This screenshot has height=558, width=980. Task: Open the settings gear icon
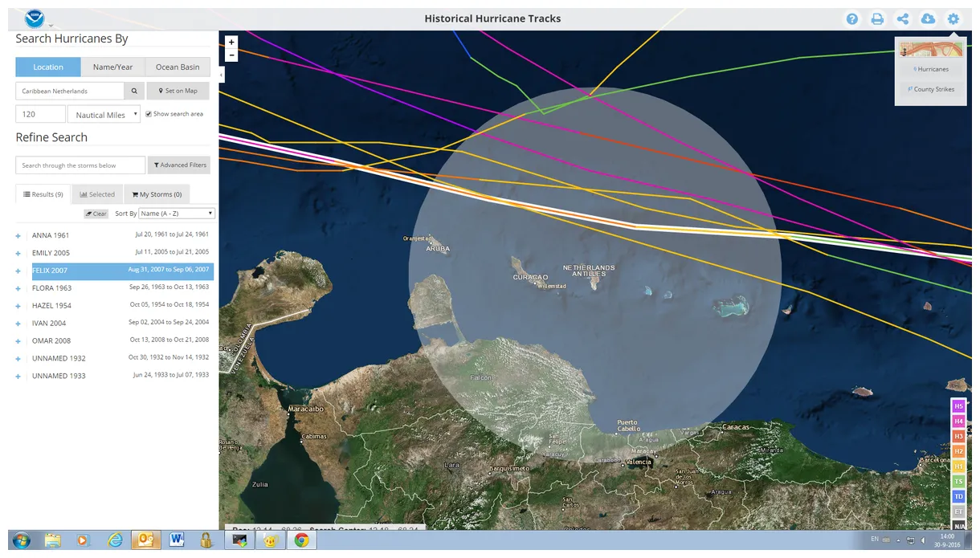pyautogui.click(x=953, y=19)
